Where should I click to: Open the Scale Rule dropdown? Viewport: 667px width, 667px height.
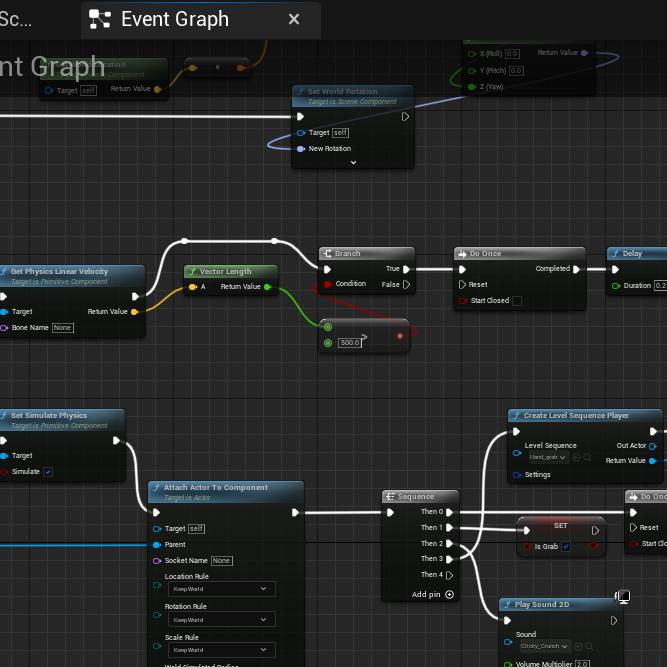point(222,650)
